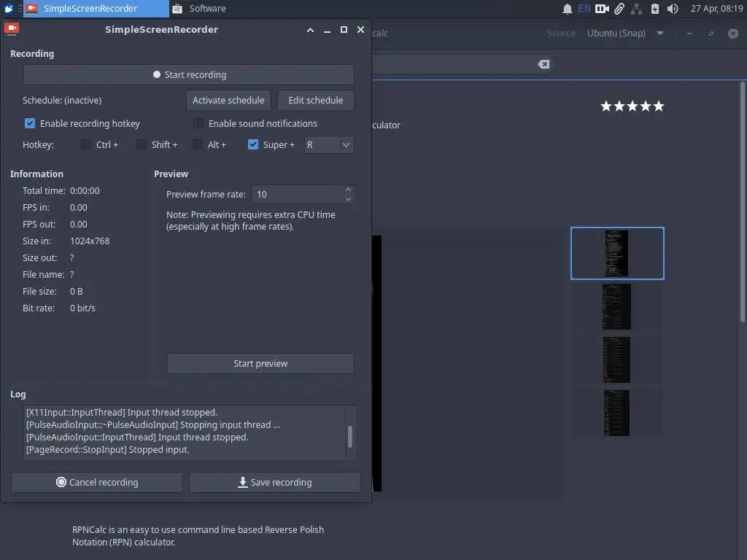
Task: Switch to Software window in the taskbar
Action: (x=199, y=9)
